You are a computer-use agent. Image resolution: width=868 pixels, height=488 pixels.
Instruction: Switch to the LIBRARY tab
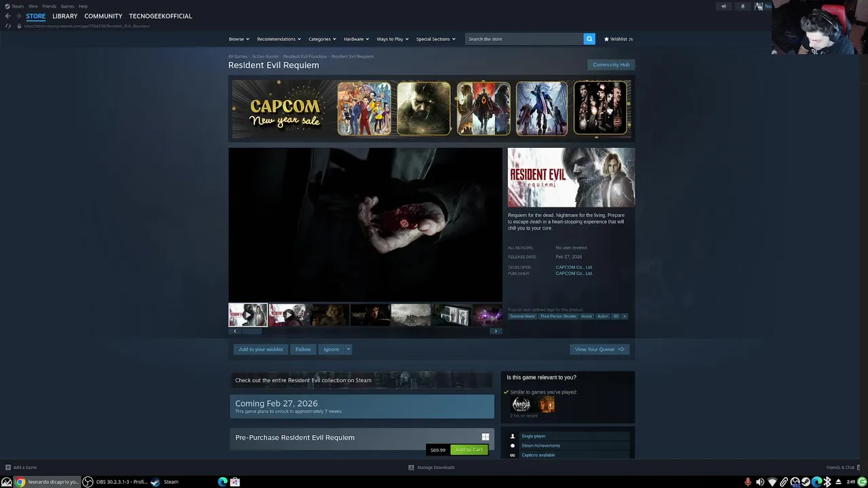65,16
